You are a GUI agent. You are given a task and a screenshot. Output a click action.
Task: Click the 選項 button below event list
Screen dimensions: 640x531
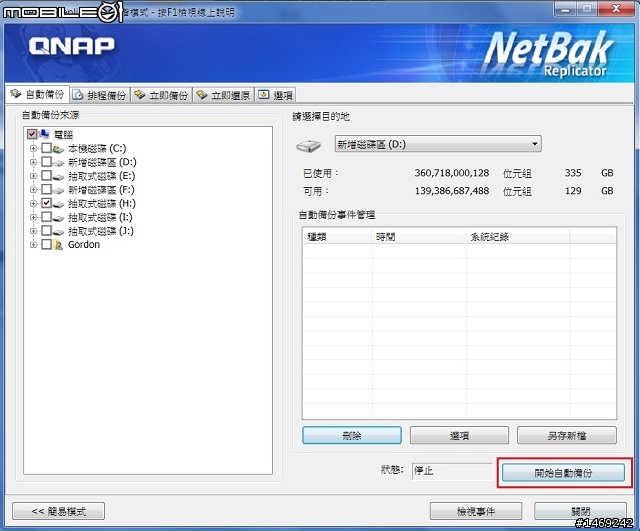pyautogui.click(x=459, y=435)
